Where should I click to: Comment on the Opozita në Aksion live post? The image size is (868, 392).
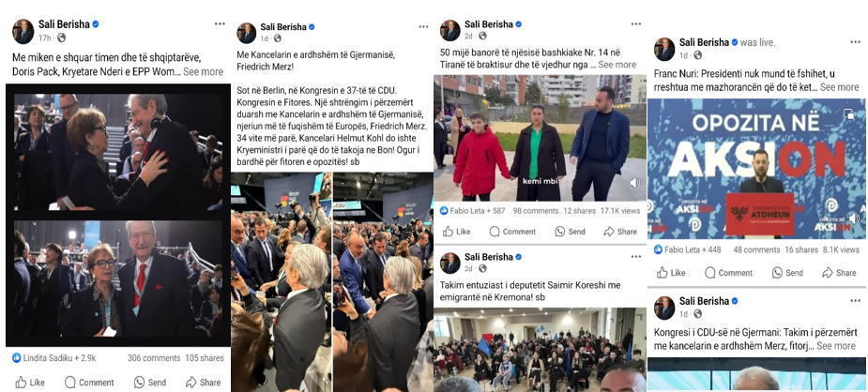tap(728, 273)
